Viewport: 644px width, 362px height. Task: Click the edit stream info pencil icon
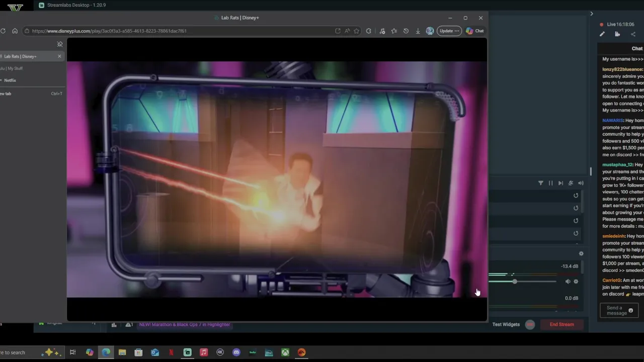[x=602, y=34]
